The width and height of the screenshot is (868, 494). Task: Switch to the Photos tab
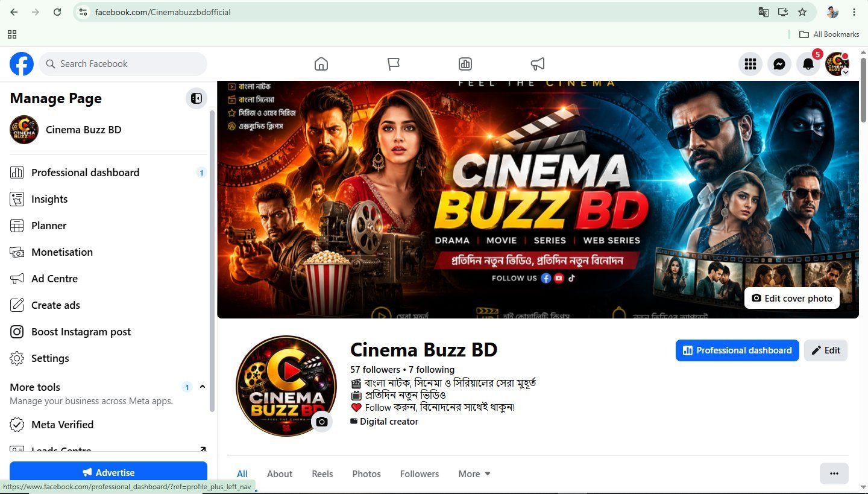pos(366,474)
